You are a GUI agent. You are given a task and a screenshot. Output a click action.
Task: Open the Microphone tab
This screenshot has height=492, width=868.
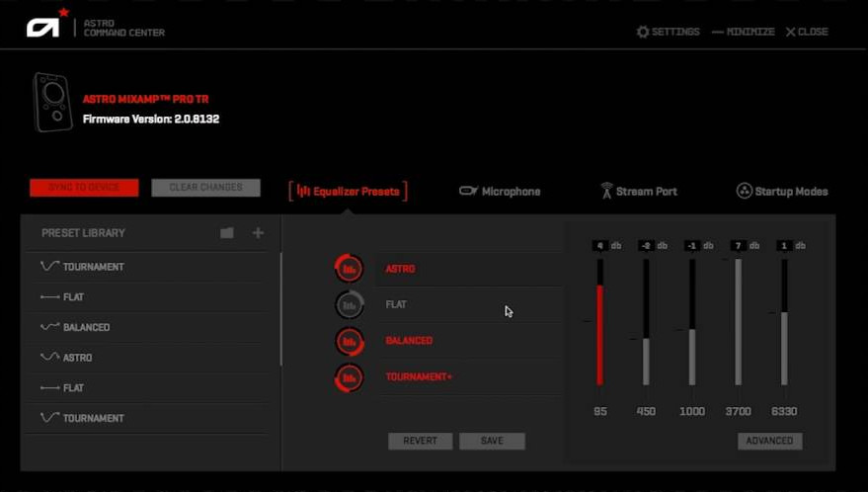(500, 191)
